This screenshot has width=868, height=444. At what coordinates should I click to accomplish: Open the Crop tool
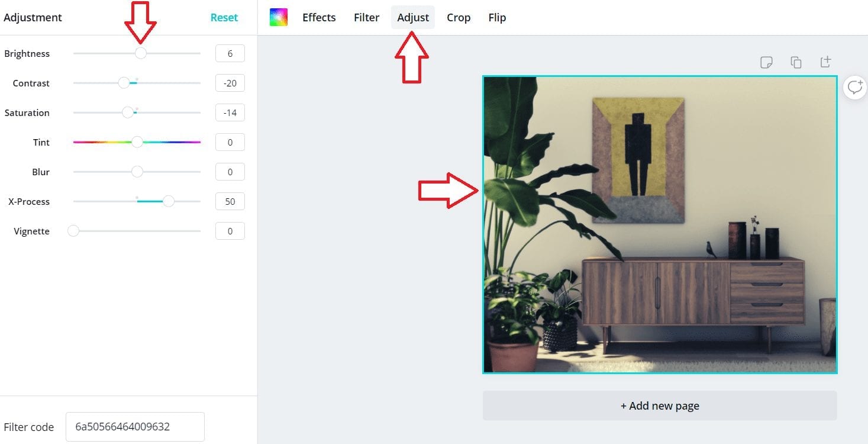pos(459,18)
